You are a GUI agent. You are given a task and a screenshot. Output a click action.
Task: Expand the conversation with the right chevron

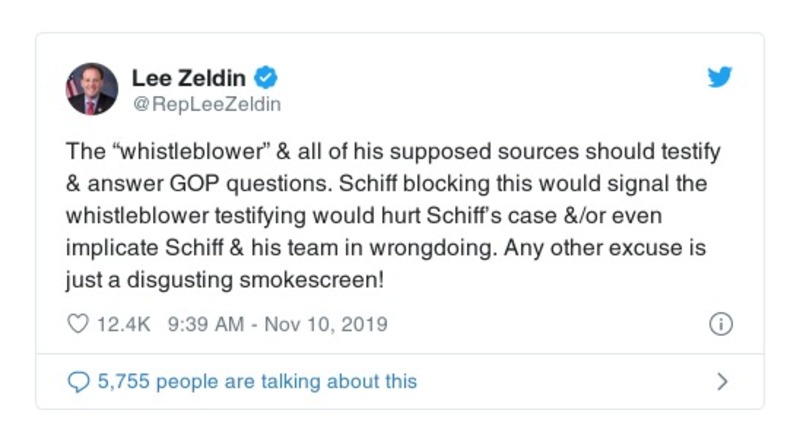(x=722, y=381)
